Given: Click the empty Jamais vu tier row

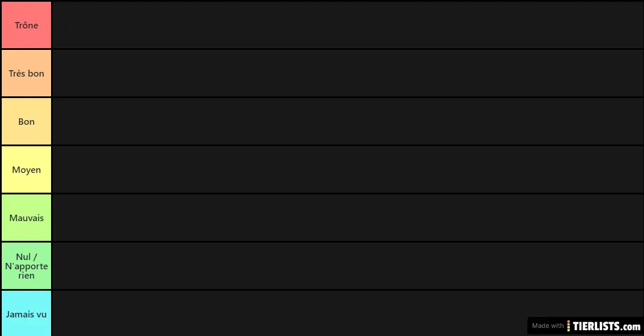Looking at the screenshot, I should pos(290,314).
